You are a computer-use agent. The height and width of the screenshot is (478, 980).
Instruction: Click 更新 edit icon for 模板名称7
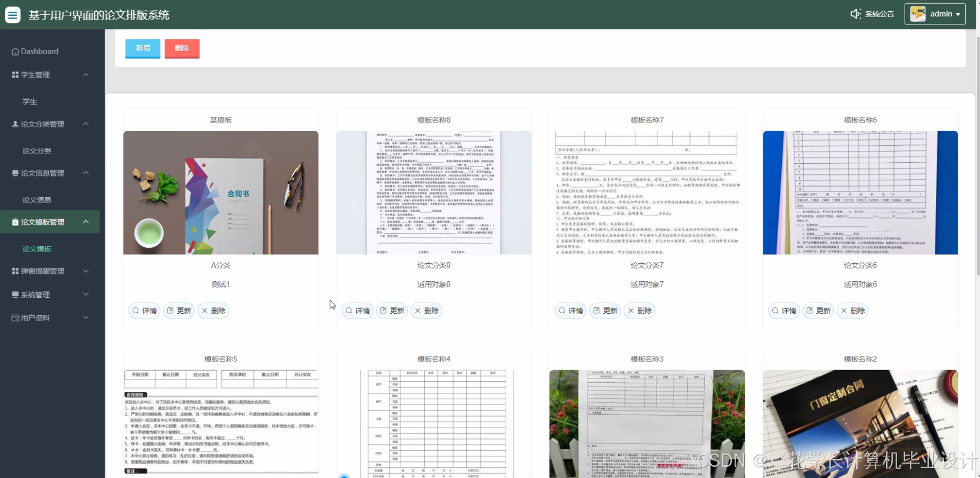coord(596,311)
